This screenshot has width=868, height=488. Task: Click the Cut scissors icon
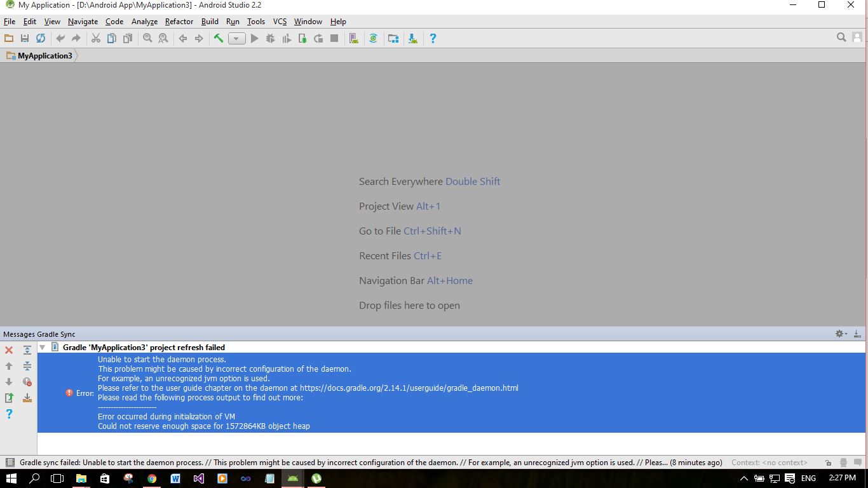pyautogui.click(x=96, y=39)
